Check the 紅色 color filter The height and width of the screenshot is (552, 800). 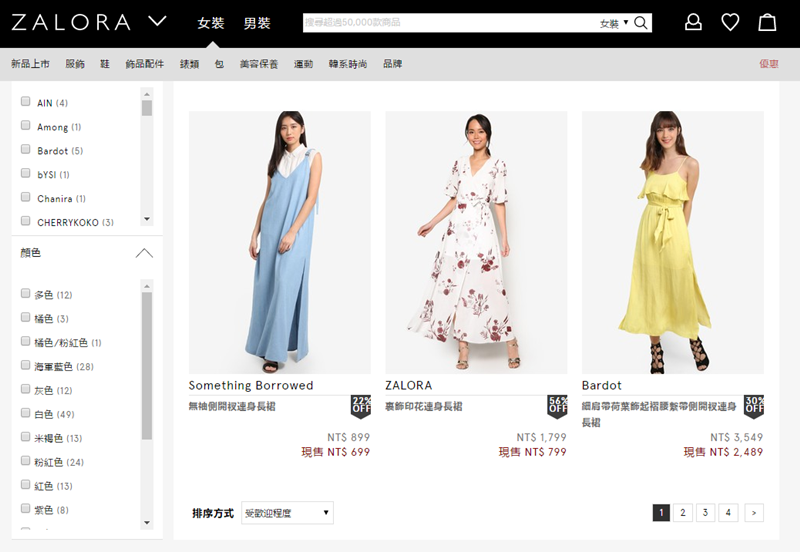pyautogui.click(x=25, y=485)
